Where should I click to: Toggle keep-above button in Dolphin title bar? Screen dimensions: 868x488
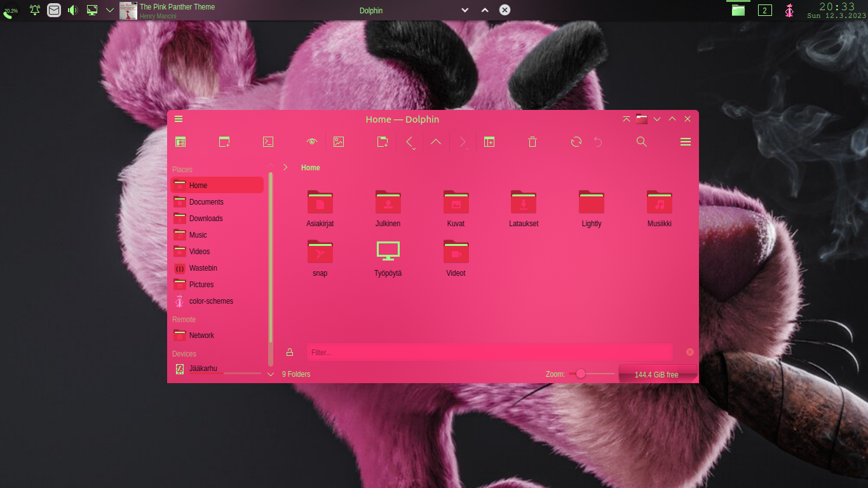[627, 119]
